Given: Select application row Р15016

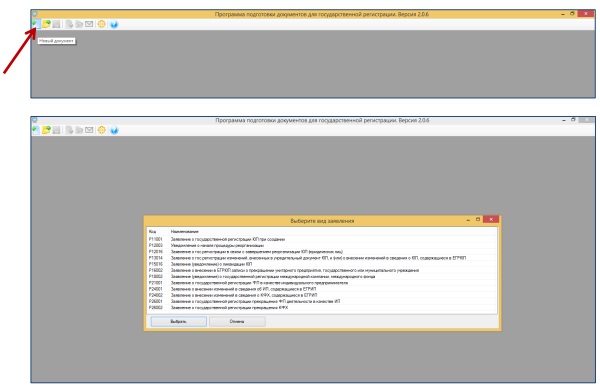Looking at the screenshot, I should point(322,264).
